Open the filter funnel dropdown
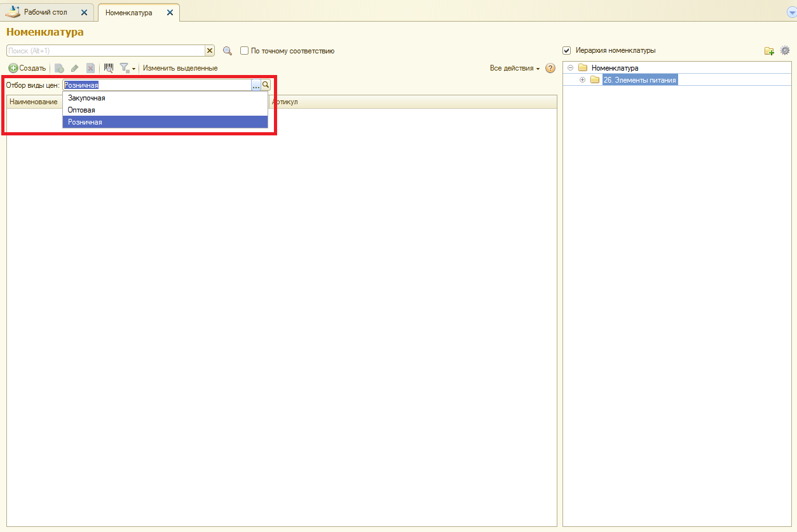Viewport: 797px width, 532px height. tap(128, 68)
